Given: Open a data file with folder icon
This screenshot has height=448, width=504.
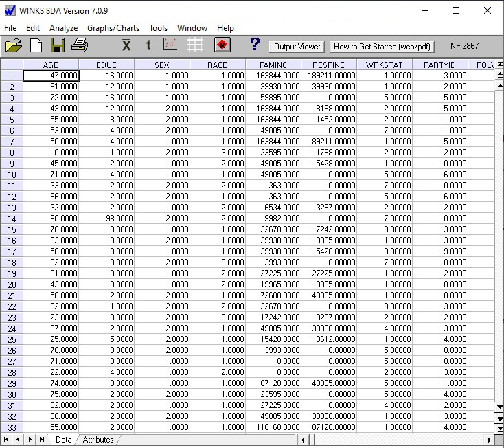Looking at the screenshot, I should 14,45.
